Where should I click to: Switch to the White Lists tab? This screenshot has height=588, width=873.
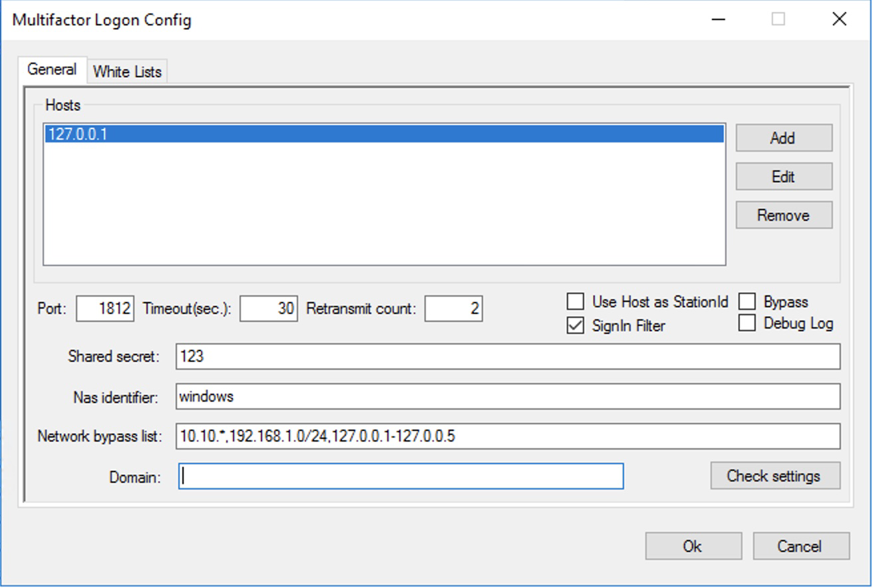coord(127,71)
